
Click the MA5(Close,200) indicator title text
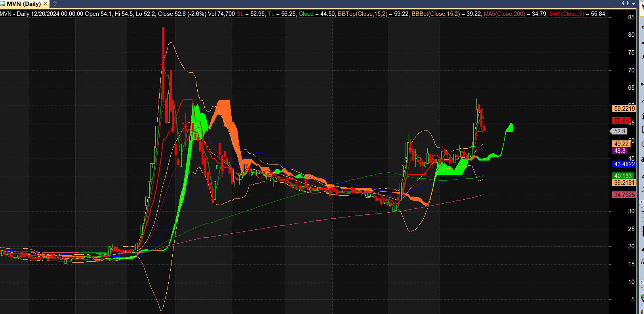coord(504,14)
